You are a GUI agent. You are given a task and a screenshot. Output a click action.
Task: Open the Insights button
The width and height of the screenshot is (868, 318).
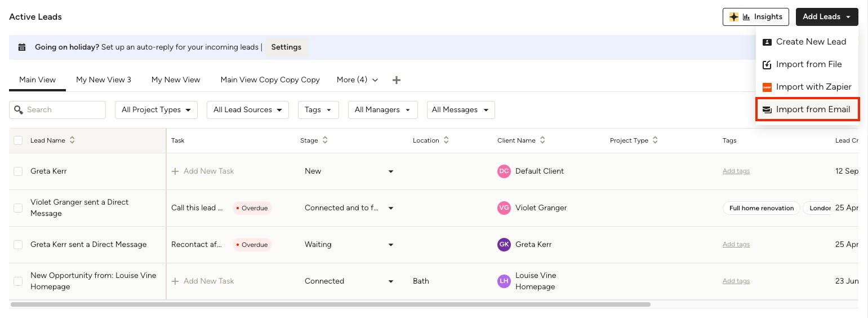[755, 17]
